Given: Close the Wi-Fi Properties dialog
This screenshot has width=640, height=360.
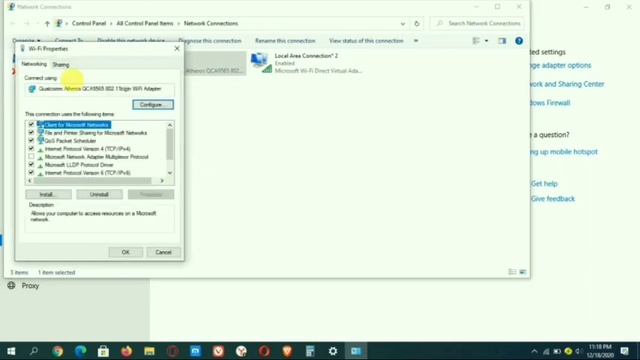Looking at the screenshot, I should [177, 49].
